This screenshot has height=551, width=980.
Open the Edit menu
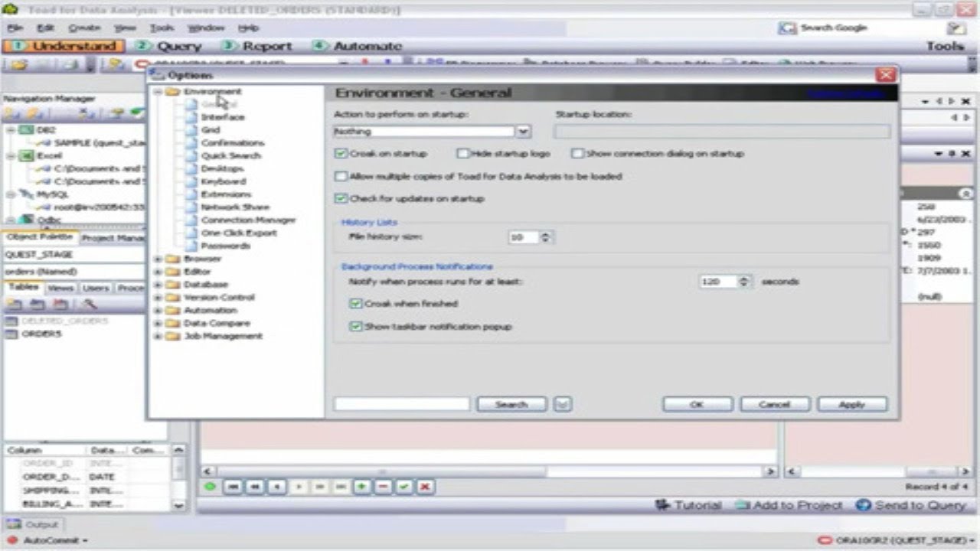pyautogui.click(x=45, y=28)
